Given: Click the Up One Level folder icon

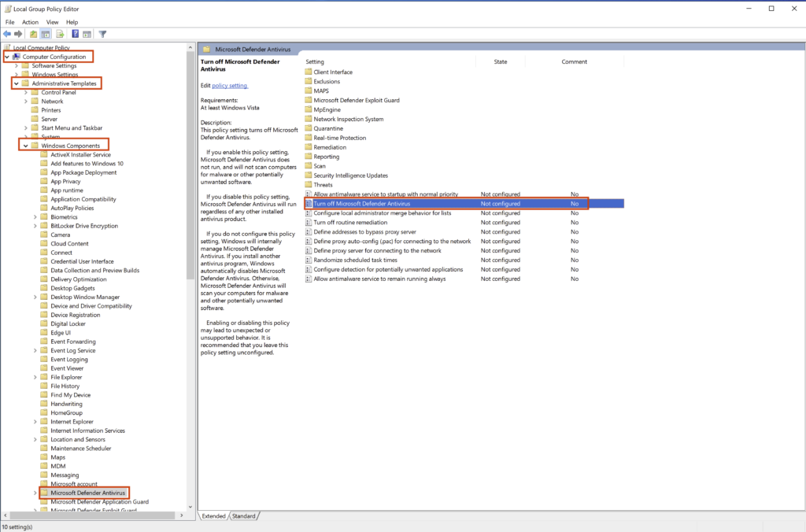Looking at the screenshot, I should tap(33, 34).
